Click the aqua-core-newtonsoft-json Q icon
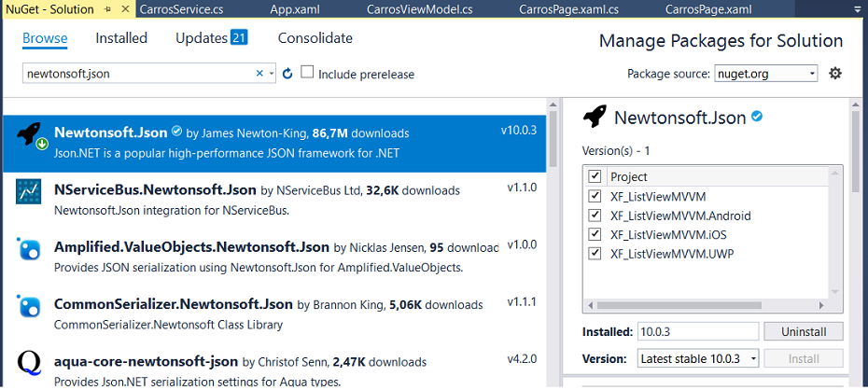The image size is (868, 390). point(29,363)
